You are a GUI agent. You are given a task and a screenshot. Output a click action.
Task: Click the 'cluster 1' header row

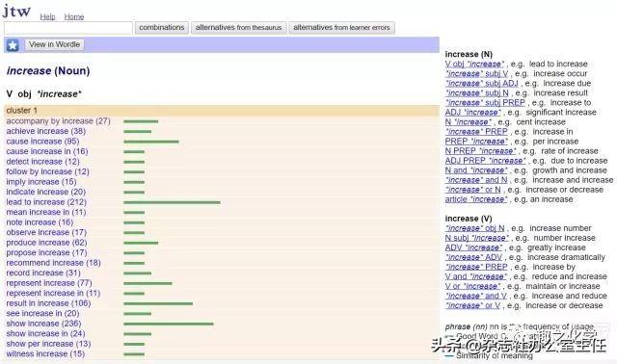pos(221,111)
